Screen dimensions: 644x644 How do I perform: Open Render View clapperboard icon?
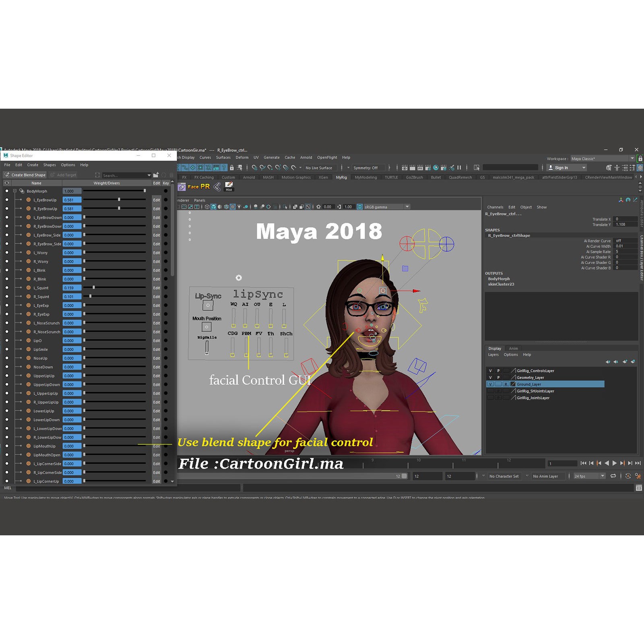405,167
